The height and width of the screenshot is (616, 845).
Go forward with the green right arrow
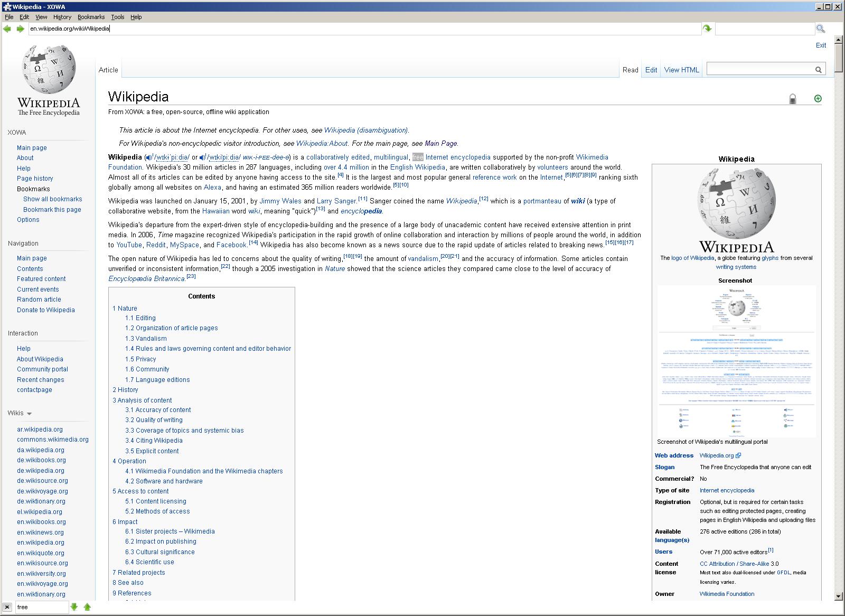20,29
